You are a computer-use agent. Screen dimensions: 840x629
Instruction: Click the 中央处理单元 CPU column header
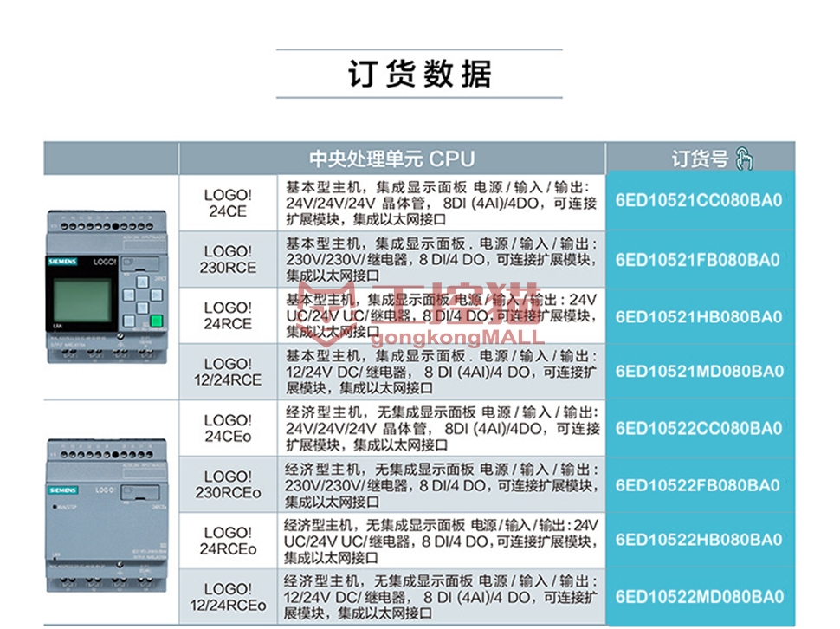tap(391, 159)
